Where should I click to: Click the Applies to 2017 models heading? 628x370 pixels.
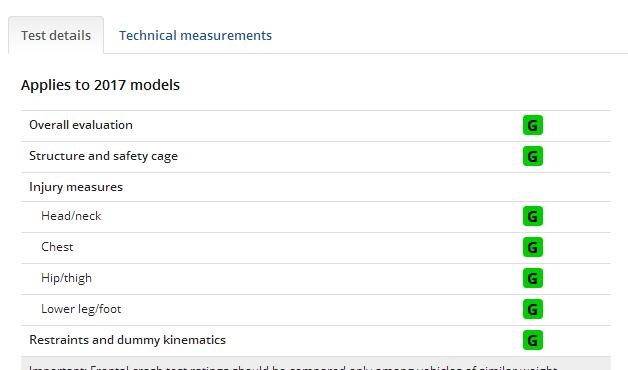pyautogui.click(x=100, y=85)
